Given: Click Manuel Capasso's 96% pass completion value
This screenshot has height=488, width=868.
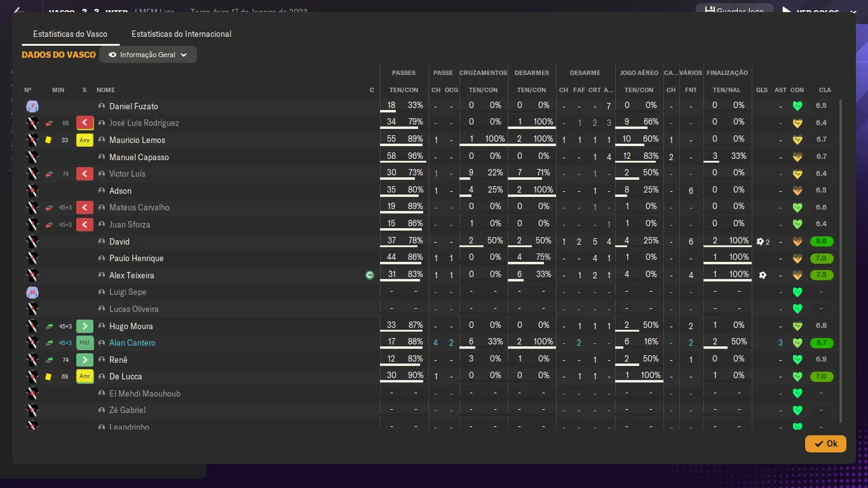Looking at the screenshot, I should click(415, 156).
